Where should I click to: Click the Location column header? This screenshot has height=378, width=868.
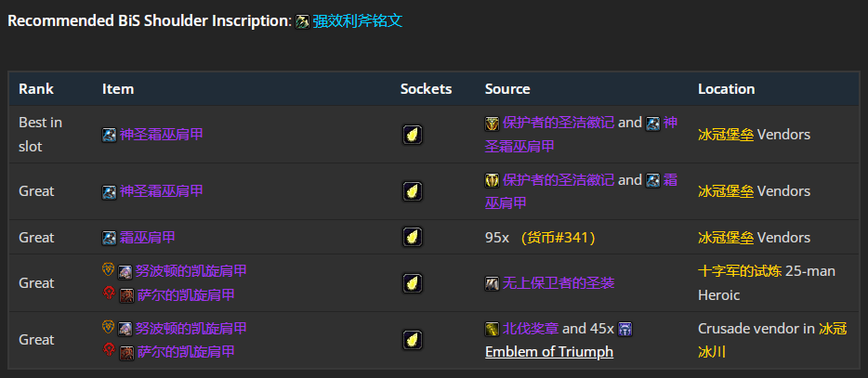pos(726,89)
